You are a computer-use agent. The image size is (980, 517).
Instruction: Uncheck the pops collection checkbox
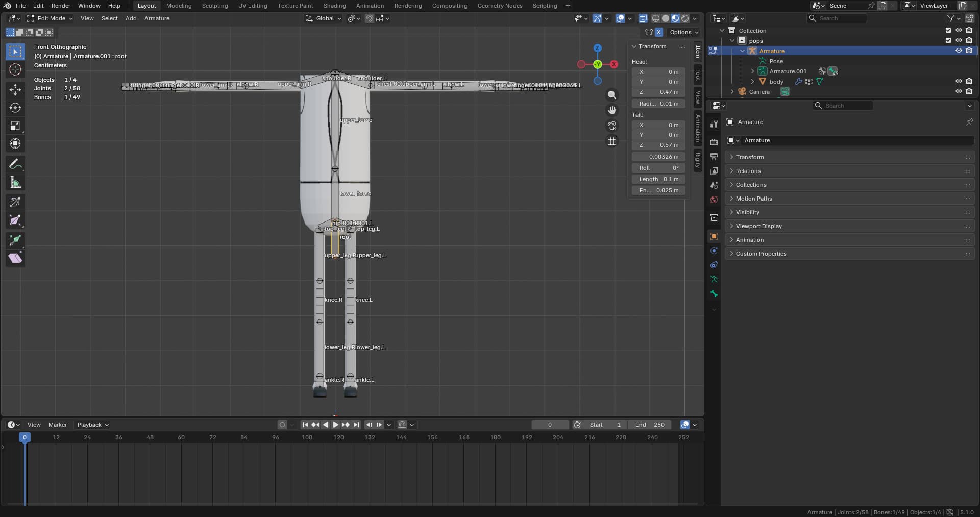pyautogui.click(x=948, y=41)
